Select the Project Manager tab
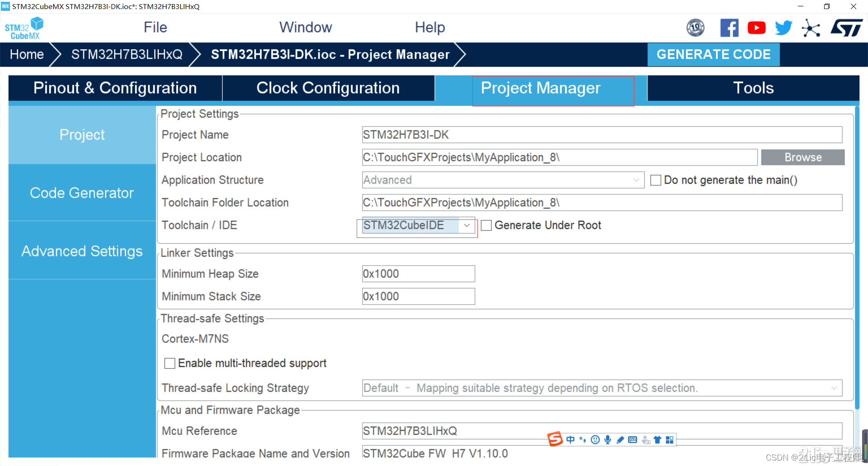The width and height of the screenshot is (868, 466). click(541, 88)
